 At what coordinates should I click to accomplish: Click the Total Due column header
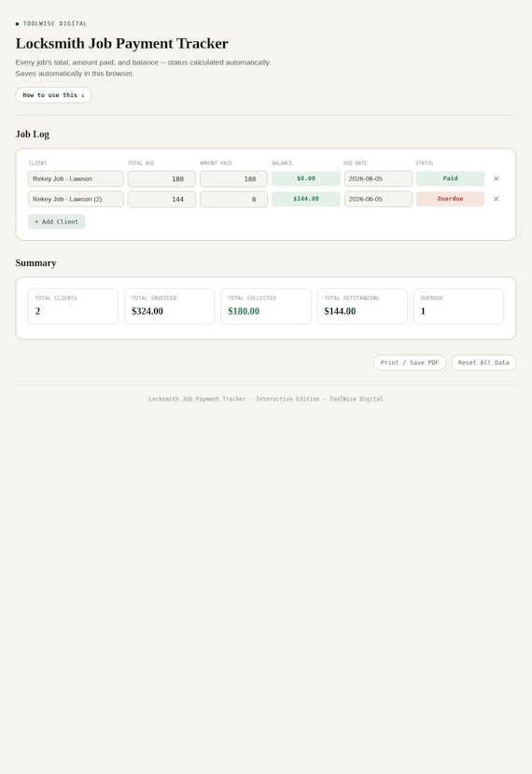coord(141,162)
